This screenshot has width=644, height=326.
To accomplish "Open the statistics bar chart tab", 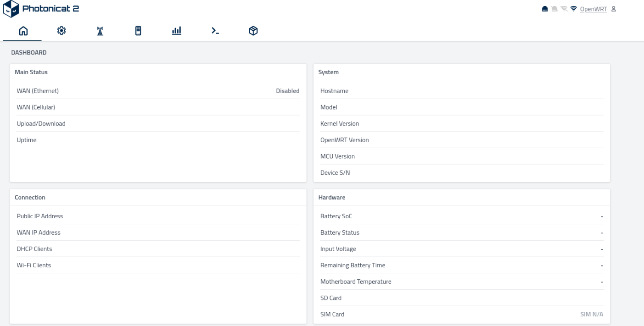I will coord(176,31).
